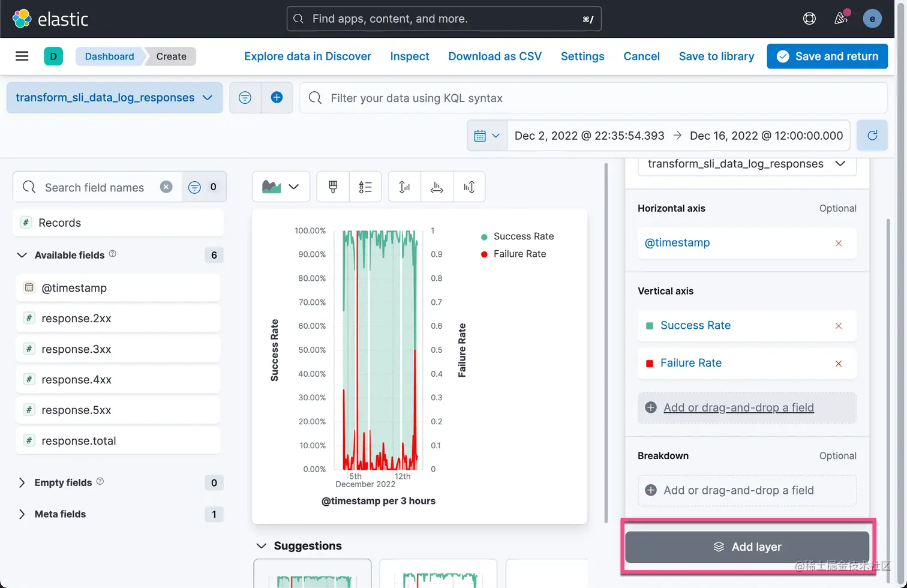Open the Inspect menu item
The image size is (907, 588).
[410, 56]
